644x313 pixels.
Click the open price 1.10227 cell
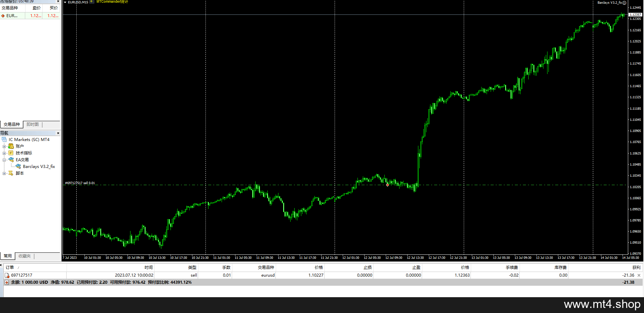pos(316,275)
